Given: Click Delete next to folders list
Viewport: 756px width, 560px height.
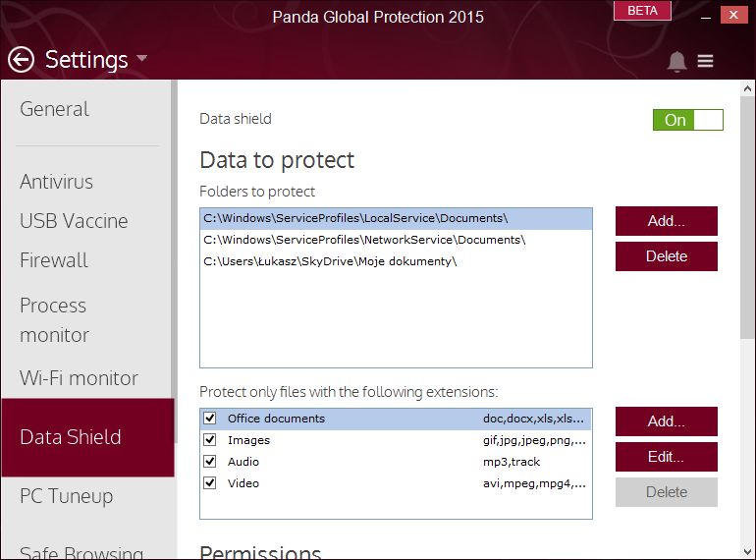Looking at the screenshot, I should [x=667, y=256].
